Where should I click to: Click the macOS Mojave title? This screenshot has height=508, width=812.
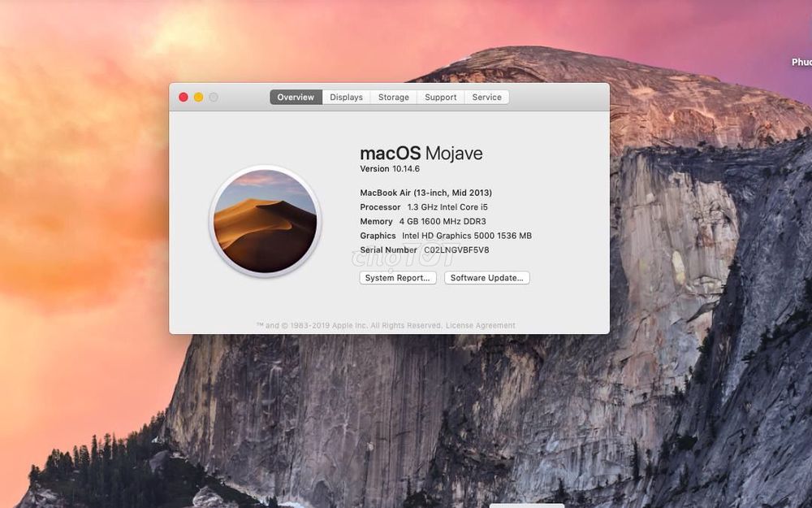[x=421, y=154]
